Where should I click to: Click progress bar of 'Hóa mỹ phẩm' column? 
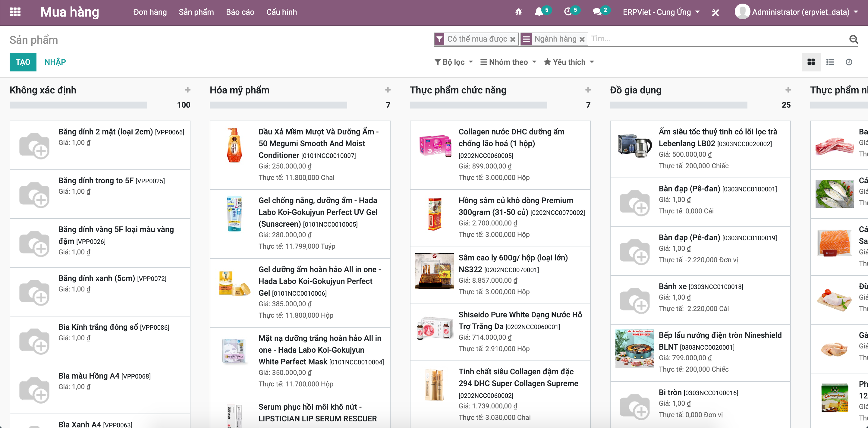click(x=278, y=105)
